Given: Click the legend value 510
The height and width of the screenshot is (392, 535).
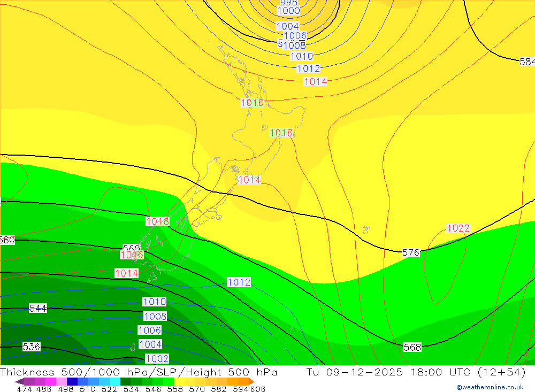Looking at the screenshot, I should click(x=87, y=389).
